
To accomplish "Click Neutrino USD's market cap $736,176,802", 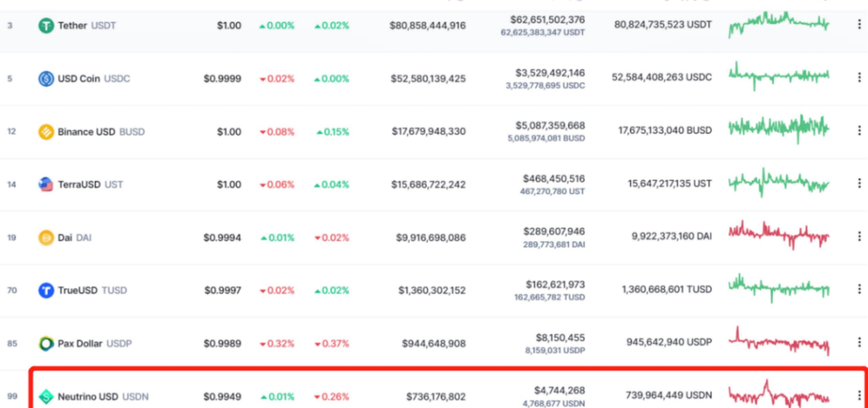I will click(x=436, y=396).
